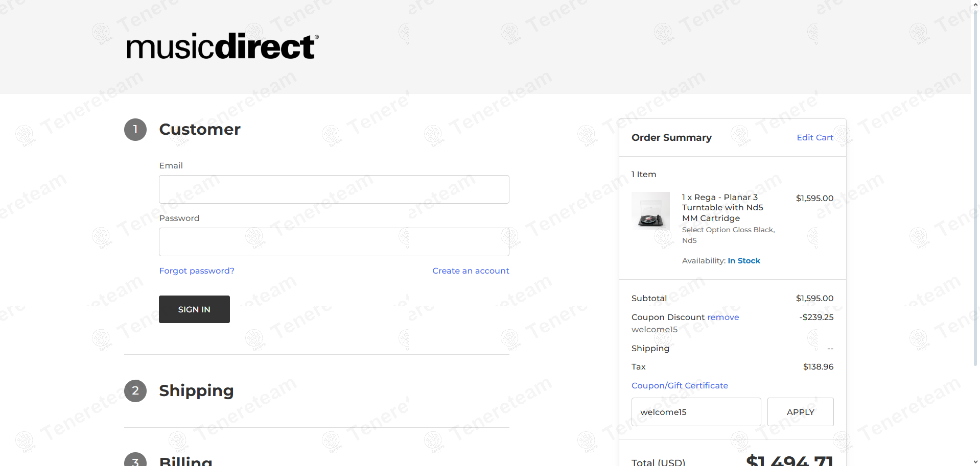Toggle the Coupon/Gift Certificate section
The width and height of the screenshot is (980, 466).
coord(680,385)
